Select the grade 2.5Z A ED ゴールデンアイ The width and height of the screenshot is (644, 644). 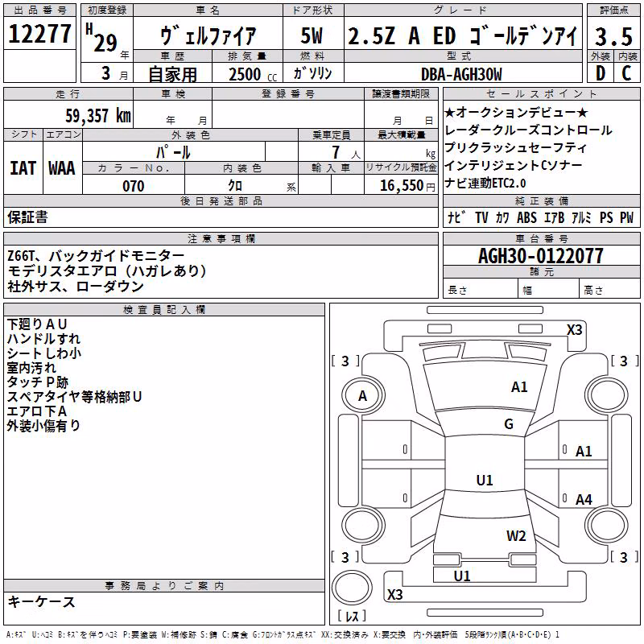click(x=462, y=35)
